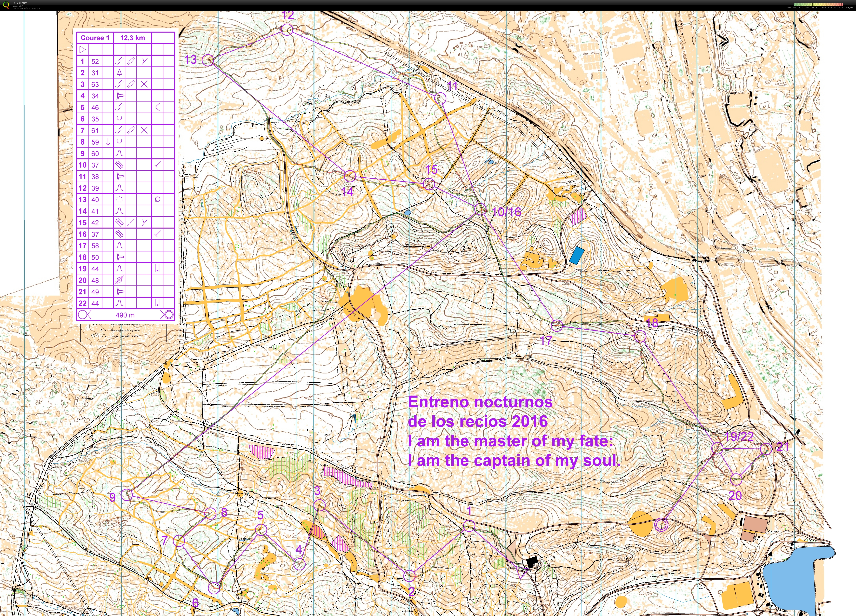Screen dimensions: 856x616
Task: Click control circle 14 on the map
Action: click(x=350, y=176)
